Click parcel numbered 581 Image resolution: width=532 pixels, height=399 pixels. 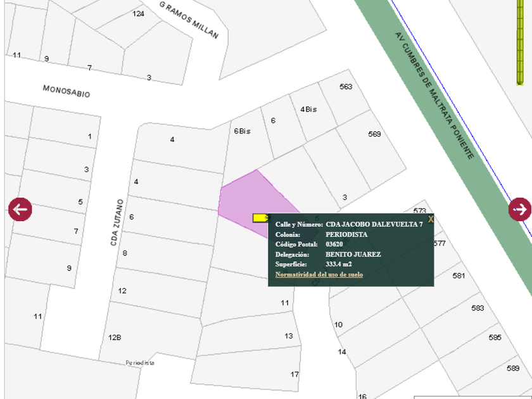point(459,276)
